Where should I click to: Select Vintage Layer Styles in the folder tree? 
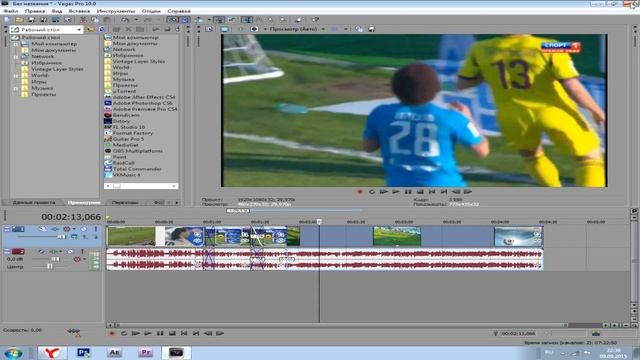57,69
